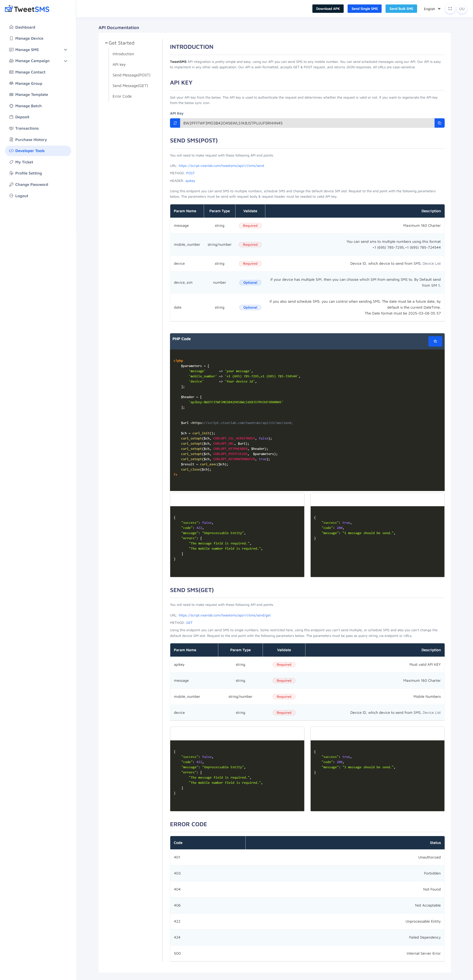Jump to Send Message(POST) section
Screen dimensions: 473x980
131,75
